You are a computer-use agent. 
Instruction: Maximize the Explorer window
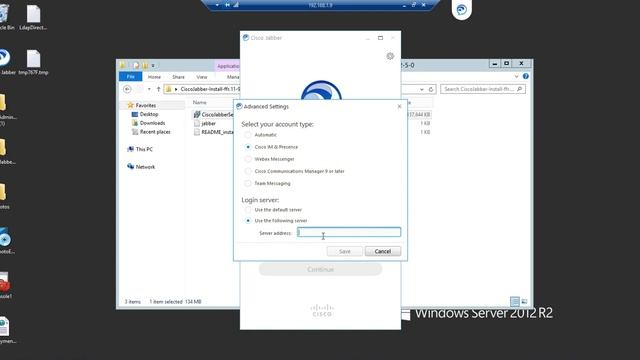(x=507, y=64)
